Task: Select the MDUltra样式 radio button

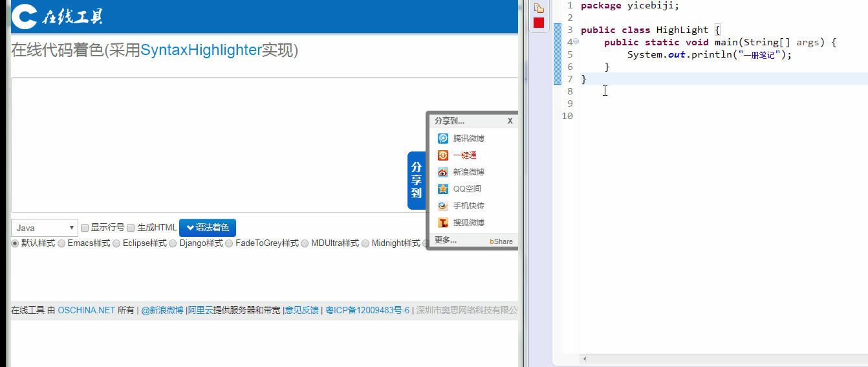Action: coord(305,243)
